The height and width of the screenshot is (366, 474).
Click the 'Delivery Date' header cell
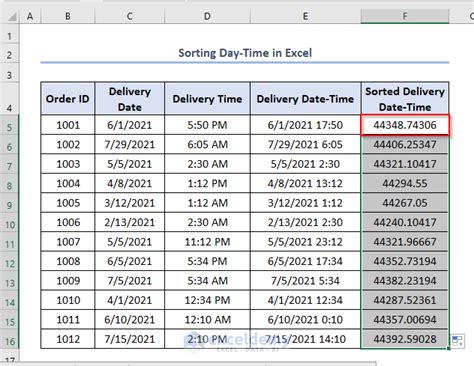(x=130, y=99)
